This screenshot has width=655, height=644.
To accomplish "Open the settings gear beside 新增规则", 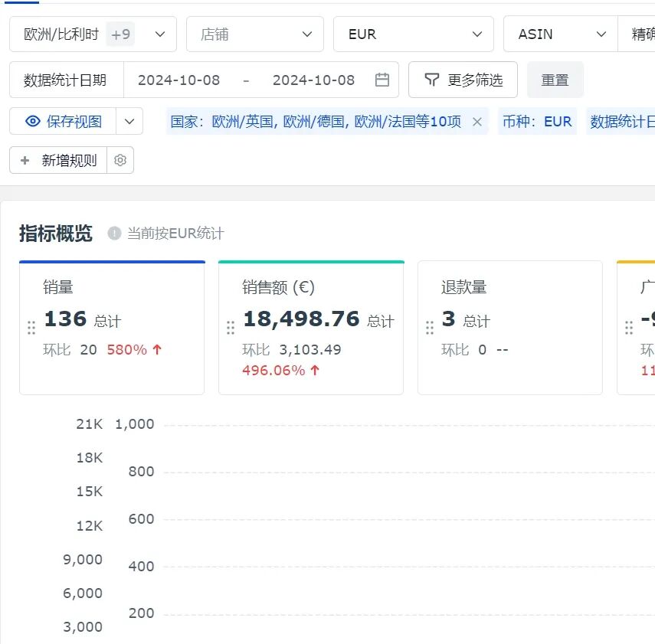I will [x=120, y=160].
